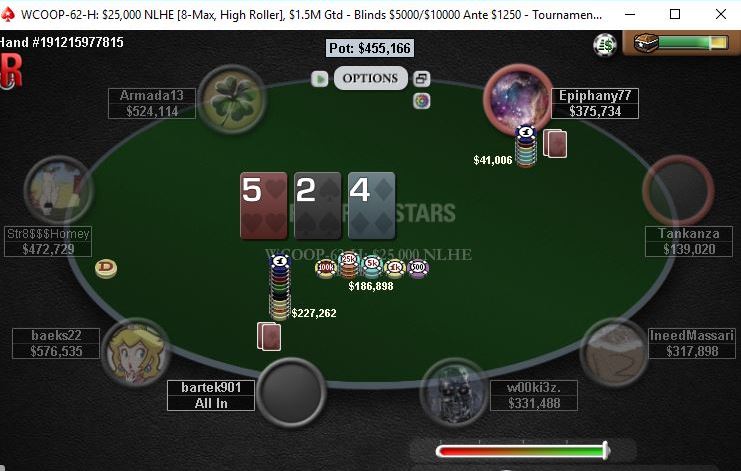Open the cashier chip icon
This screenshot has height=471, width=741.
[605, 45]
